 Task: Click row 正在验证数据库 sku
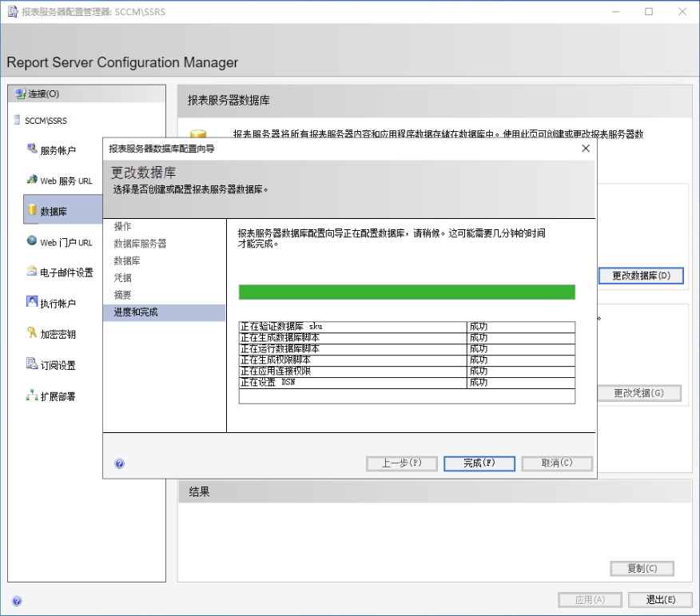pyautogui.click(x=407, y=327)
